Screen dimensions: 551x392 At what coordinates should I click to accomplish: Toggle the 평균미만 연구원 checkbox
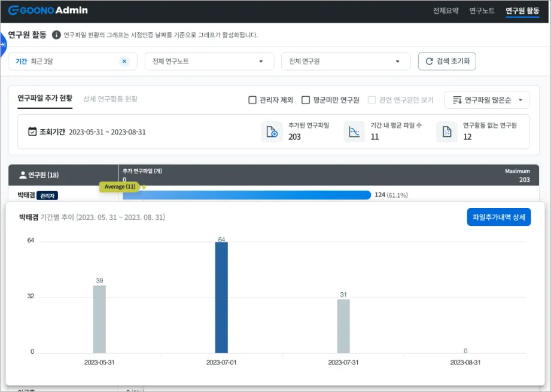[x=306, y=100]
